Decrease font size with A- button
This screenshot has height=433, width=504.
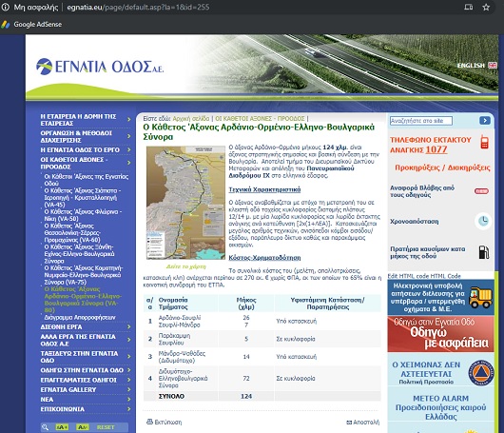click(83, 427)
